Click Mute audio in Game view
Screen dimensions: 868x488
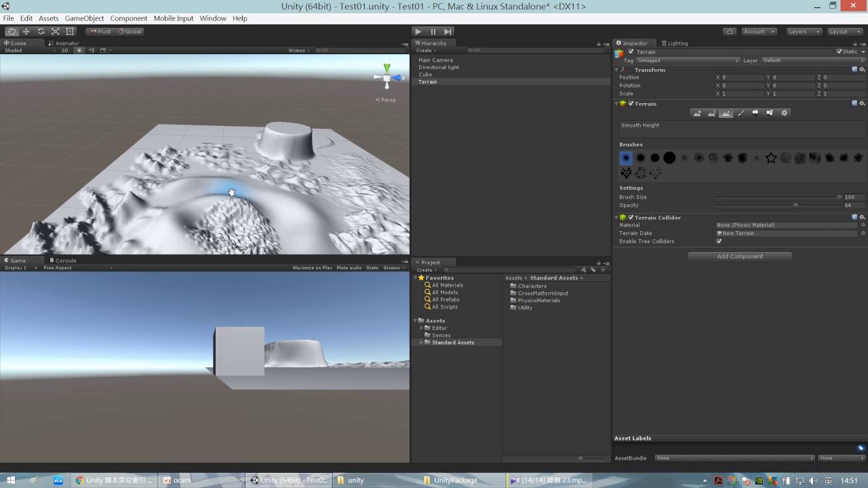[x=349, y=268]
